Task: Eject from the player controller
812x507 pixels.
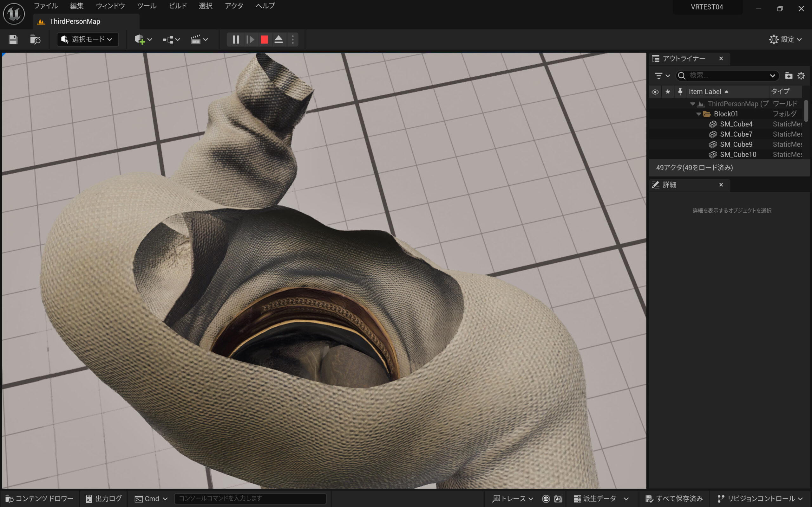Action: pos(278,40)
